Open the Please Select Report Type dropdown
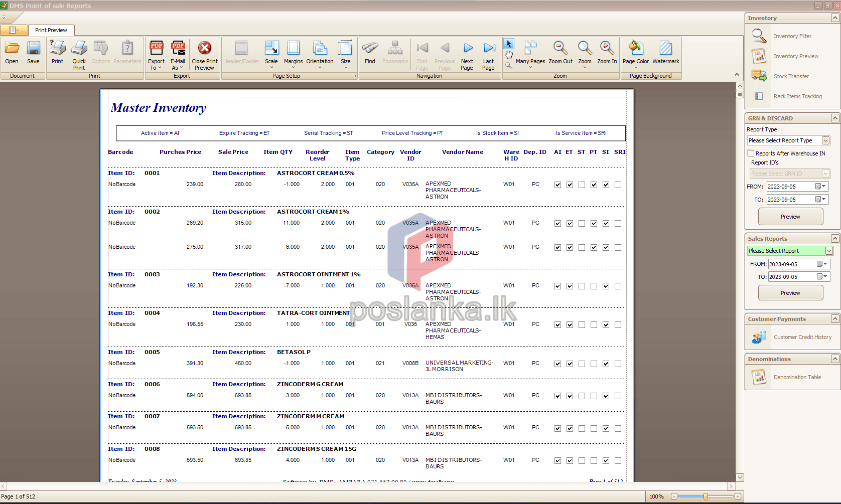 (x=825, y=140)
